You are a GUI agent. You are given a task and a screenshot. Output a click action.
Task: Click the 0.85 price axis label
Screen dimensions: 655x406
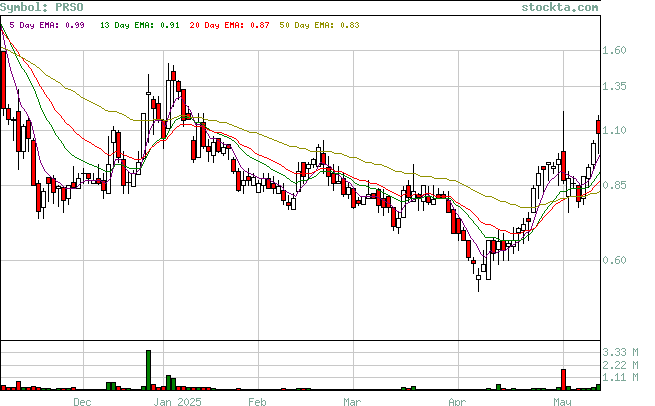point(614,185)
